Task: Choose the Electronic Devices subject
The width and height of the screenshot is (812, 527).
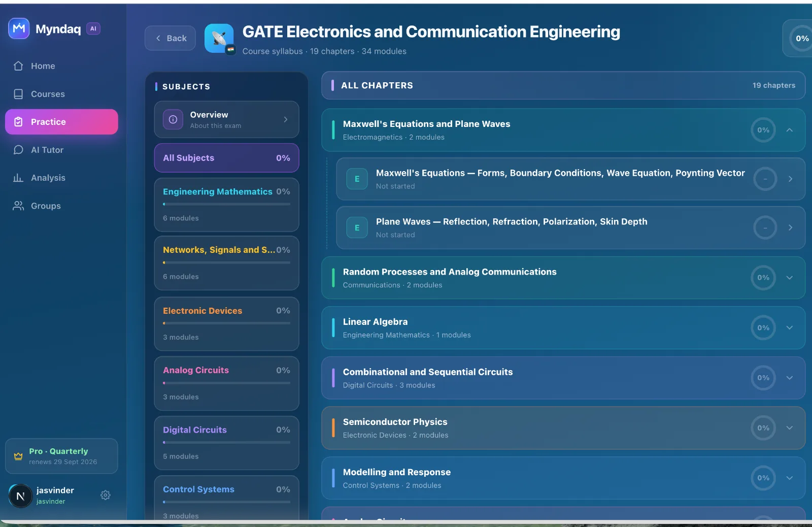Action: (x=226, y=324)
